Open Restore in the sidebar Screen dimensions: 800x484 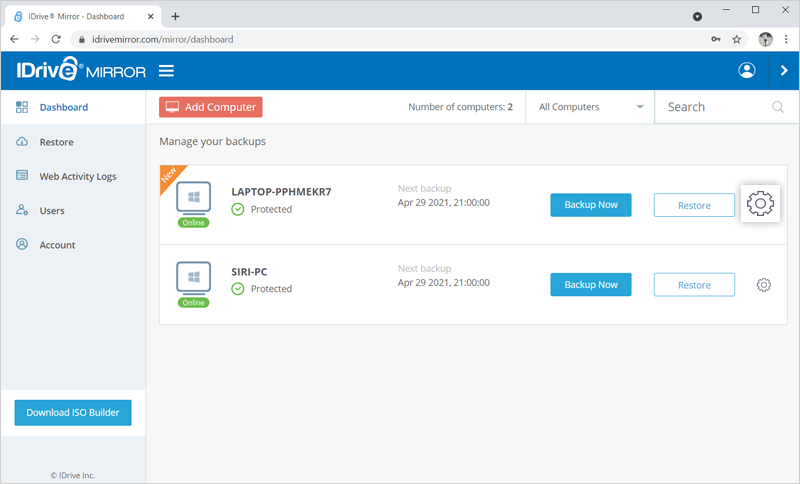(73, 142)
